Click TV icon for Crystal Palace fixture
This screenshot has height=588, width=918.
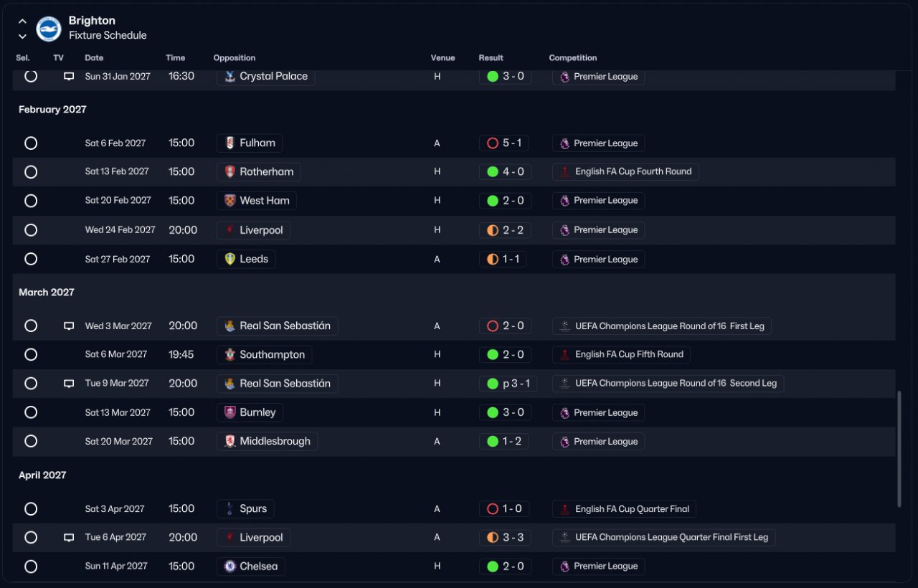pyautogui.click(x=69, y=76)
